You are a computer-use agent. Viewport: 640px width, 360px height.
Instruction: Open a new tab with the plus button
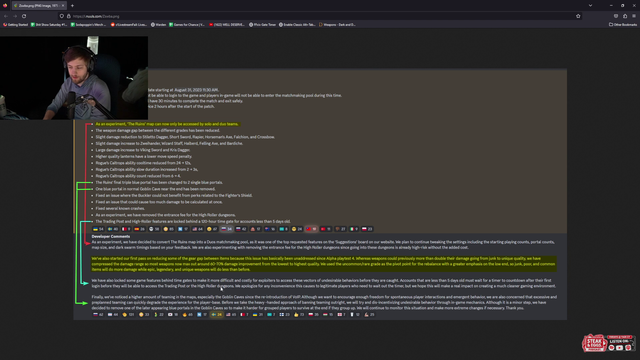pos(72,6)
